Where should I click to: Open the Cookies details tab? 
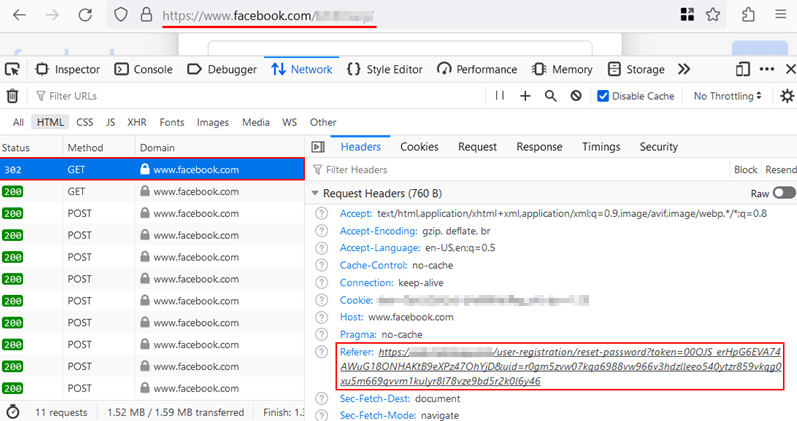pyautogui.click(x=419, y=146)
